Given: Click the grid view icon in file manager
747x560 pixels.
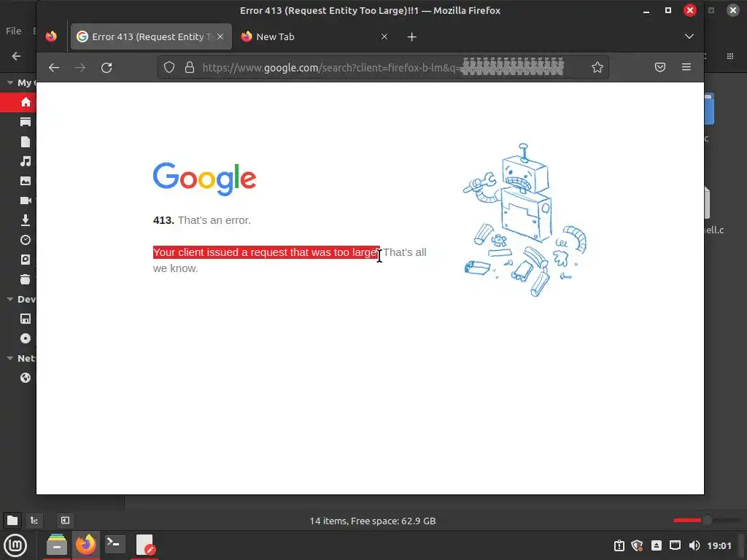Looking at the screenshot, I should tap(729, 56).
